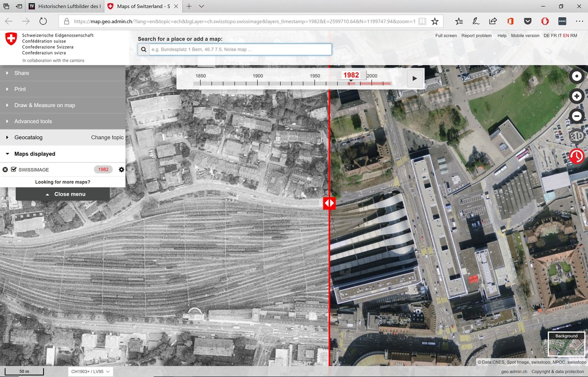Click the 1950 mark on time slider
This screenshot has height=377, width=588.
(x=315, y=76)
